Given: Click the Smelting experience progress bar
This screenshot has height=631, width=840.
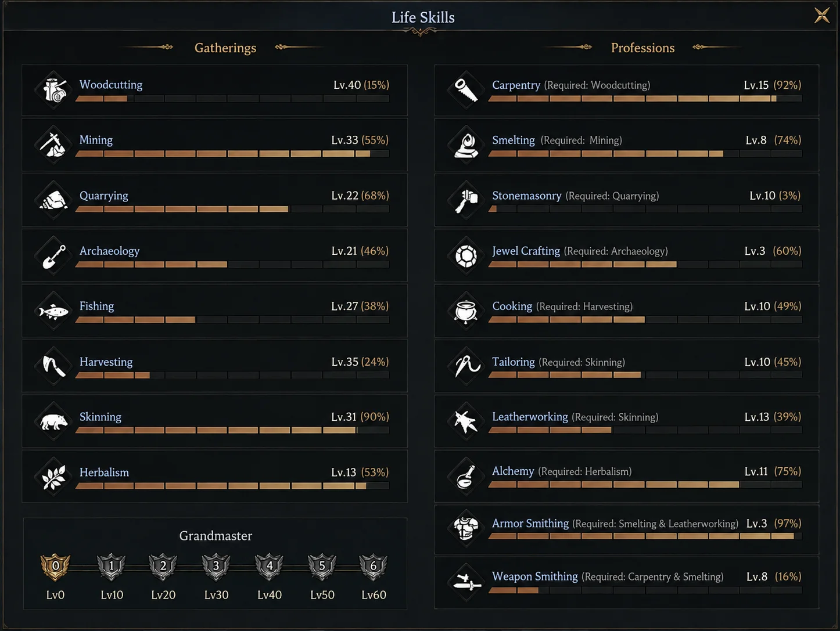Looking at the screenshot, I should click(645, 154).
